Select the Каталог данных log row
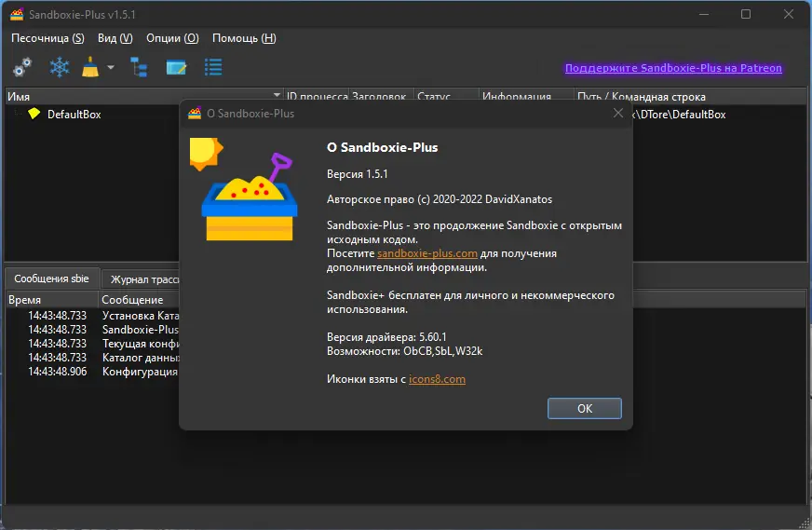 tap(93, 358)
